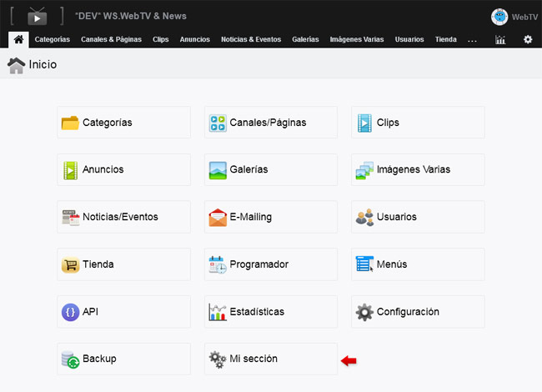Click the Categorías folder icon
542x392 pixels.
70,123
